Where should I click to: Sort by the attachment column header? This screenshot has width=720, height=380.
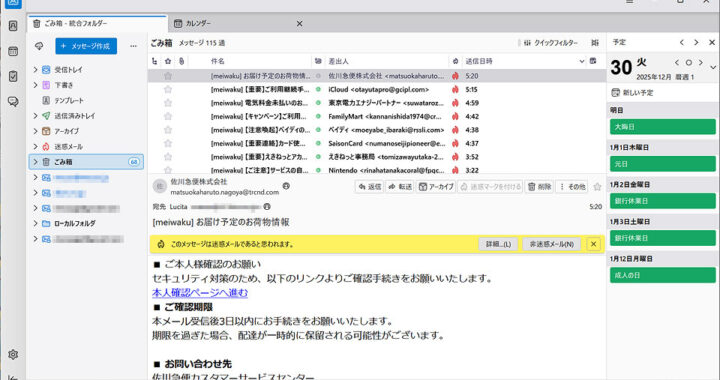click(182, 61)
